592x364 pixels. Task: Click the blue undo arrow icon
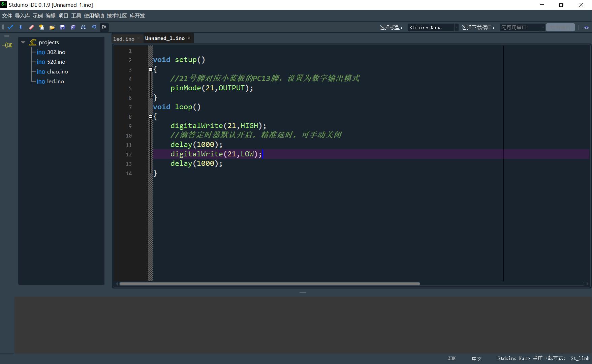(94, 27)
